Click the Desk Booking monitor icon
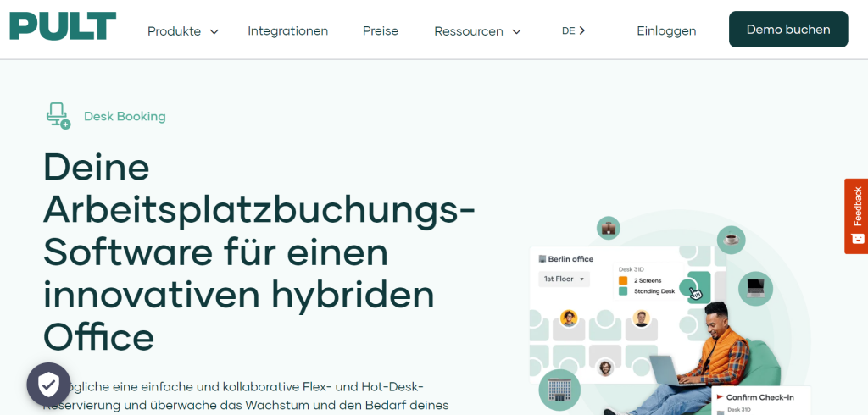The image size is (868, 415). [58, 116]
